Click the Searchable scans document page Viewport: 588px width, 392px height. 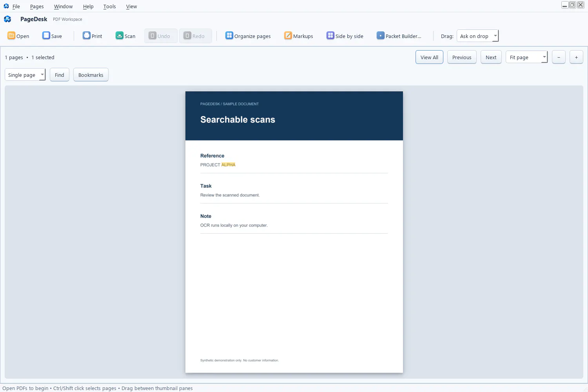[x=294, y=232]
